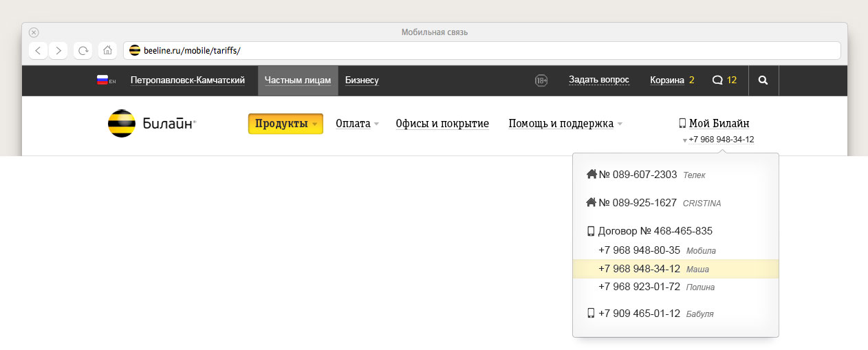Switch to Частным лицам tab
The width and height of the screenshot is (868, 350).
click(298, 80)
